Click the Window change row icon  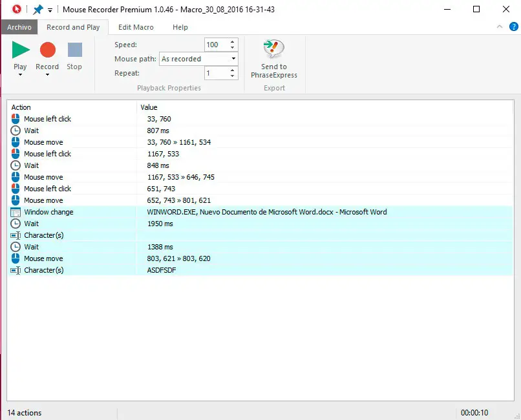(16, 212)
